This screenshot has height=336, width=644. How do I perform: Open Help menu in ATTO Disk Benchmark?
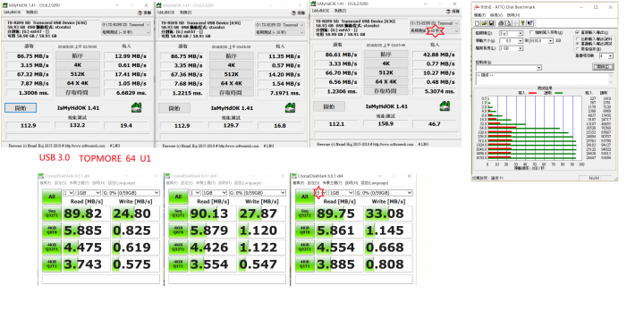513,15
